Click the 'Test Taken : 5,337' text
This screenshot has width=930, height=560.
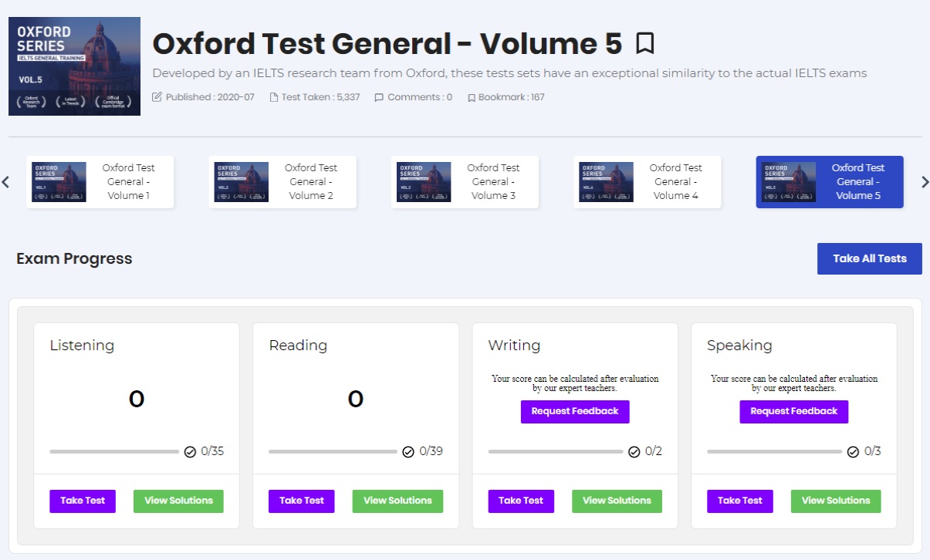tap(320, 97)
